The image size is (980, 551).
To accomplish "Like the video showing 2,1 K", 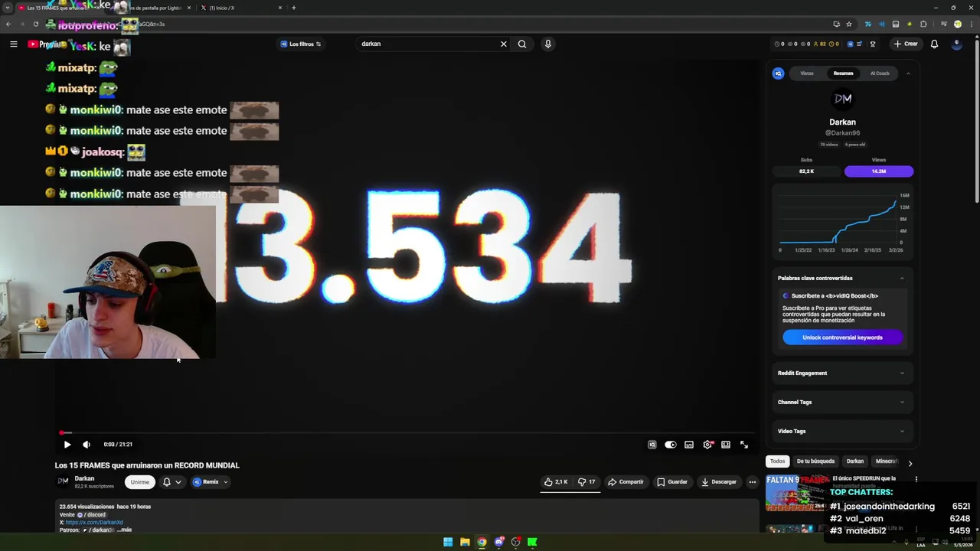I will click(x=557, y=482).
